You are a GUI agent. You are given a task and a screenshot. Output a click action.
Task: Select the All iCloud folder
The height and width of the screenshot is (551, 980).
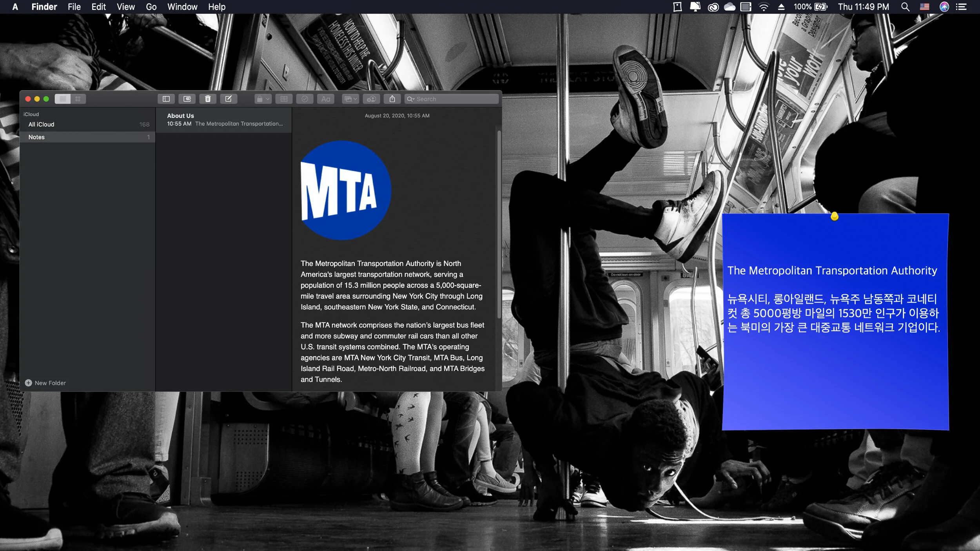(41, 124)
